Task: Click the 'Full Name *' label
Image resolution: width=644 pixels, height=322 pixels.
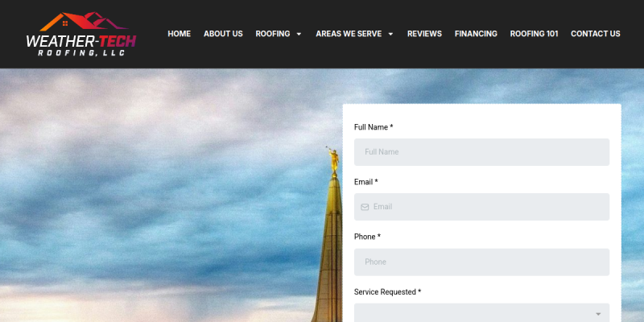Action: (x=374, y=127)
